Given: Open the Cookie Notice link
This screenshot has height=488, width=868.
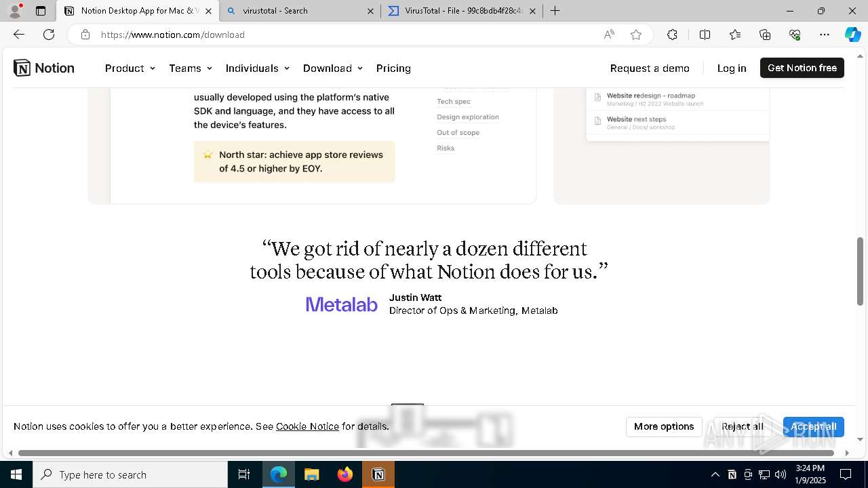Looking at the screenshot, I should coord(307,426).
